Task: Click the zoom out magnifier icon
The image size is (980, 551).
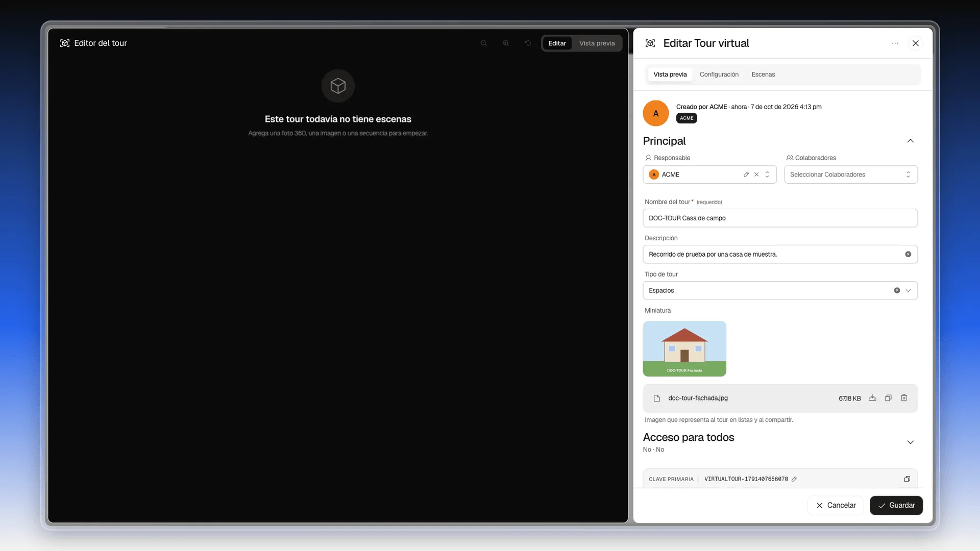Action: pos(483,43)
